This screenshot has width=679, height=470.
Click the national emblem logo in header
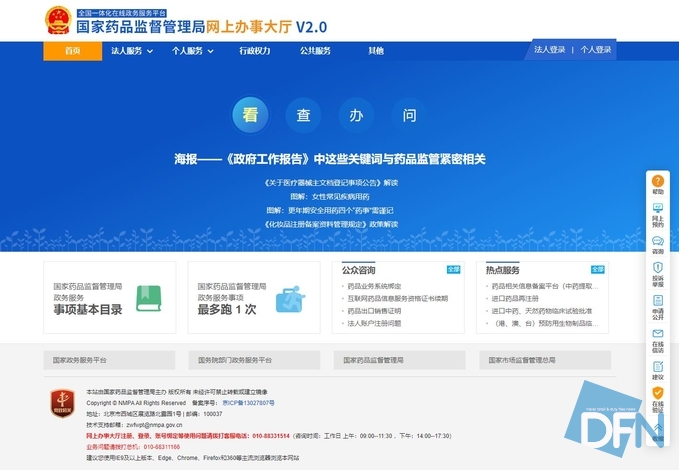(58, 20)
